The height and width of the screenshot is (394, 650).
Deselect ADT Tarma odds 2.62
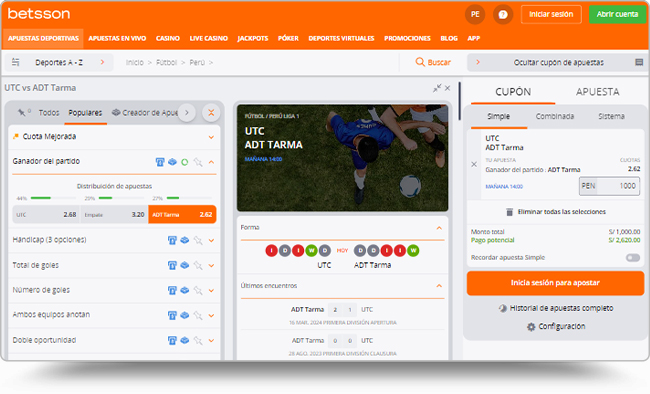point(182,214)
